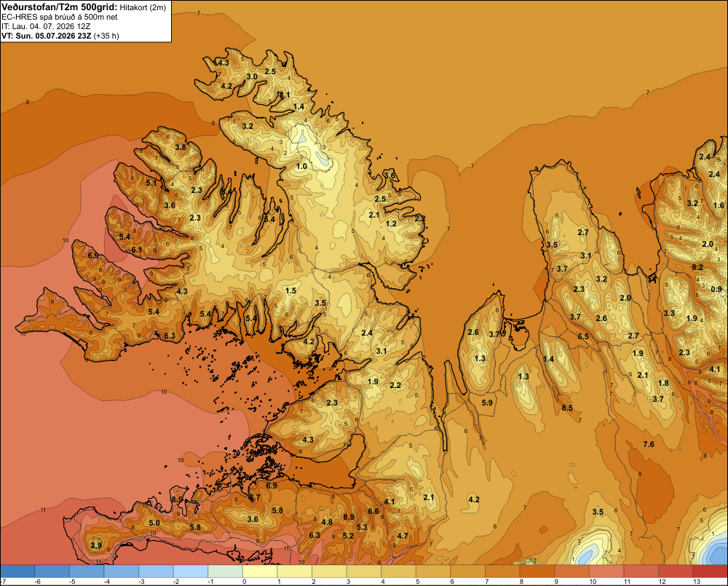Screen dimensions: 728x586
Task: Click the temperature value '5.2'
Action: point(348,536)
